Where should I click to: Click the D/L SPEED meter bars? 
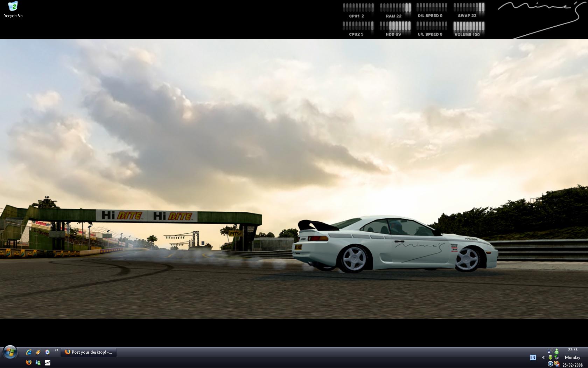click(432, 8)
